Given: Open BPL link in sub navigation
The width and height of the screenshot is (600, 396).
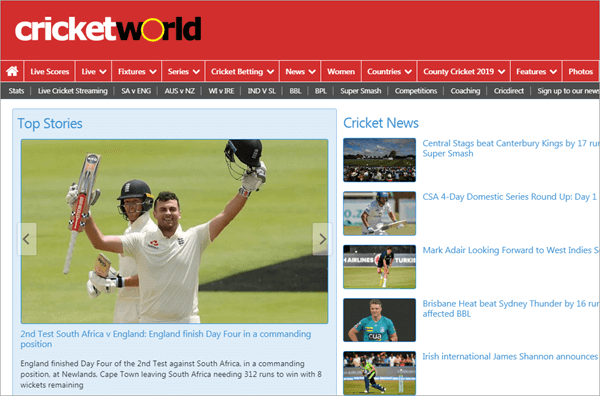Looking at the screenshot, I should coord(321,91).
